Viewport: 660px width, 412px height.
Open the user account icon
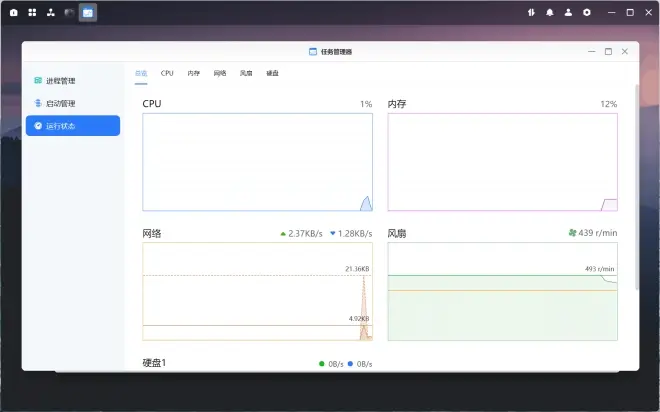tap(568, 13)
